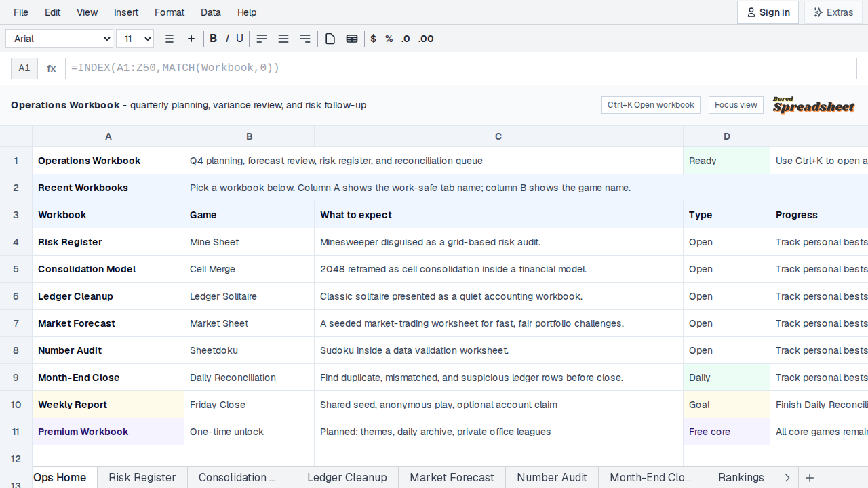Click the Mine Sheet game cell
The height and width of the screenshot is (488, 868).
pos(250,242)
